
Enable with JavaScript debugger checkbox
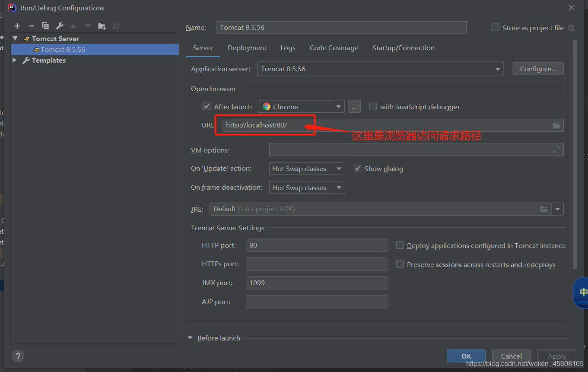click(373, 106)
